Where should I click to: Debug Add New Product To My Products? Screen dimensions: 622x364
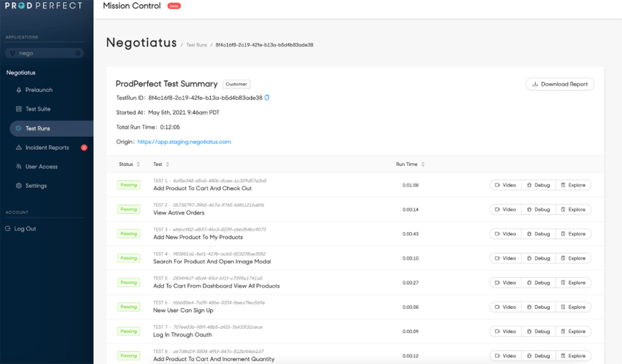[x=538, y=234]
